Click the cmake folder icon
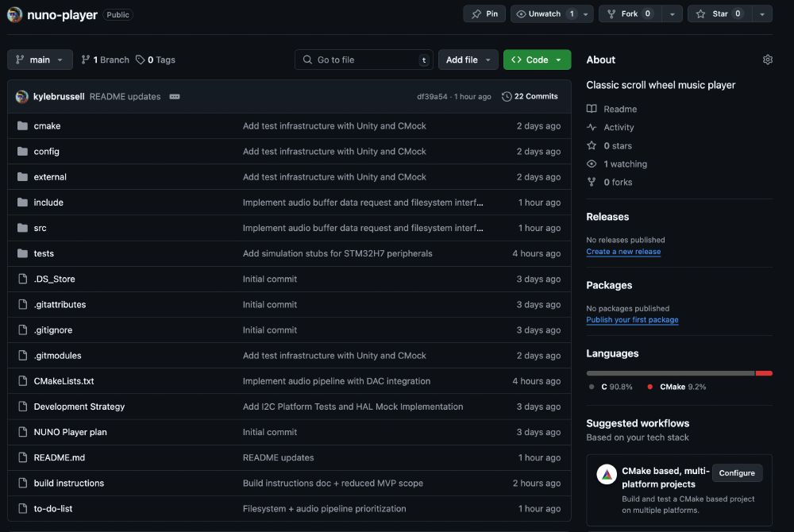Screen dimensions: 794x532 (22, 125)
